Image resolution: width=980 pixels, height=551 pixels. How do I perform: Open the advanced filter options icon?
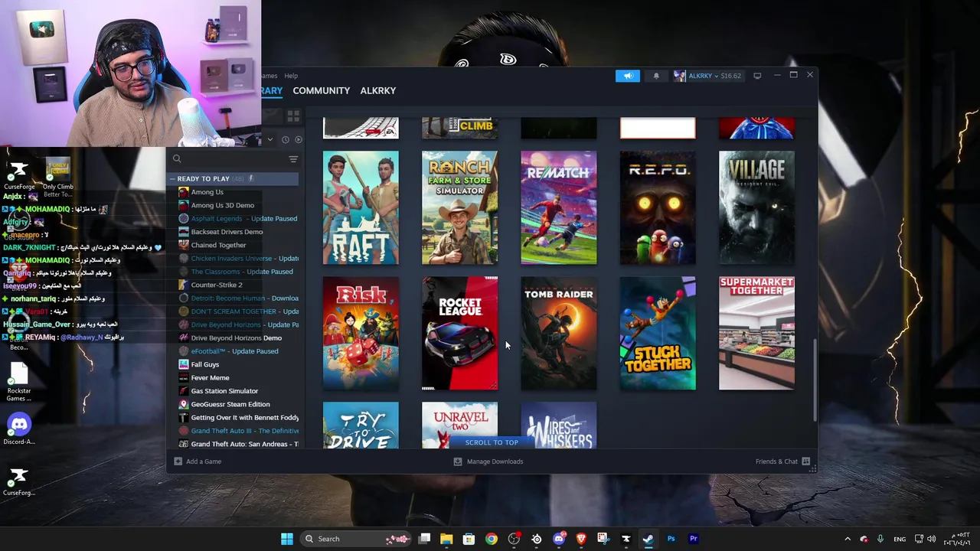tap(293, 158)
